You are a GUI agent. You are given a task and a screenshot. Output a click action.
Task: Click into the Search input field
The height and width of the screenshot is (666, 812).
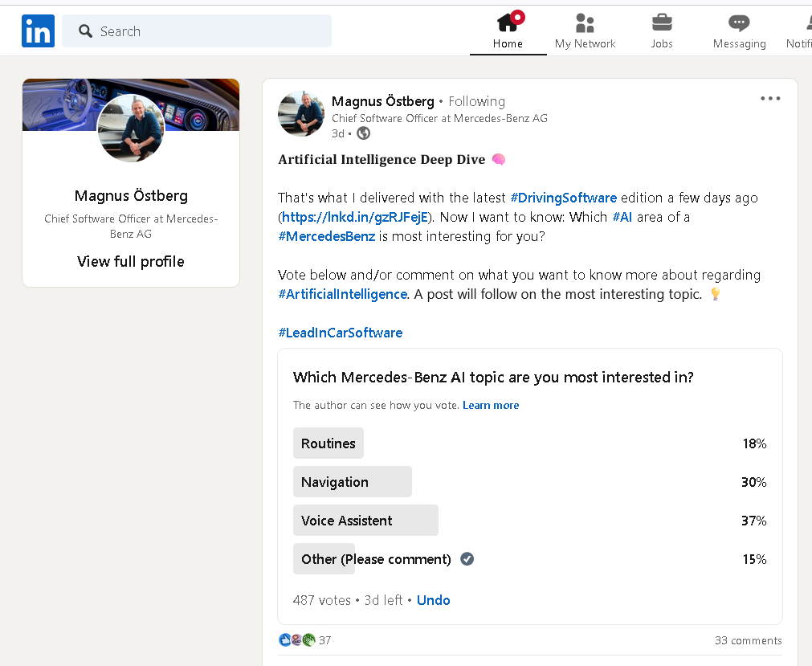tap(209, 31)
